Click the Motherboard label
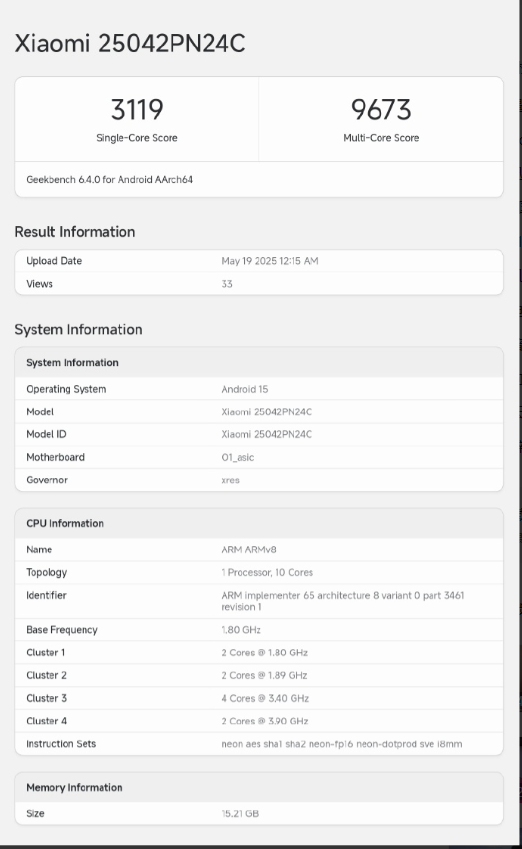 coord(56,458)
